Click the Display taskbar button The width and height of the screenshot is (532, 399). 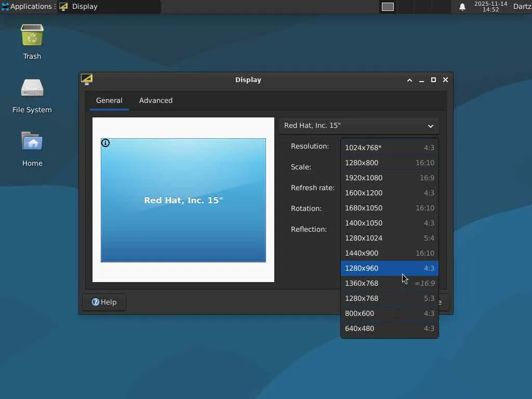[x=109, y=6]
